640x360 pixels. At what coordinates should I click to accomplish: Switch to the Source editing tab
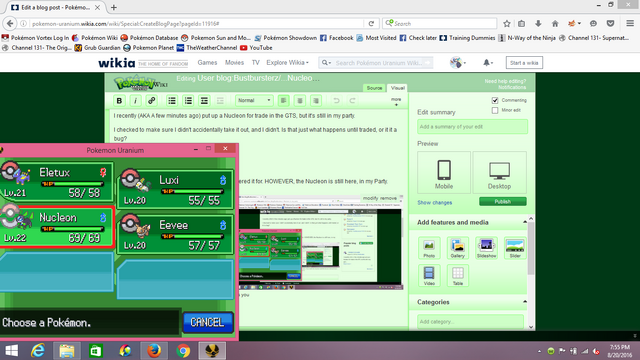pyautogui.click(x=374, y=88)
